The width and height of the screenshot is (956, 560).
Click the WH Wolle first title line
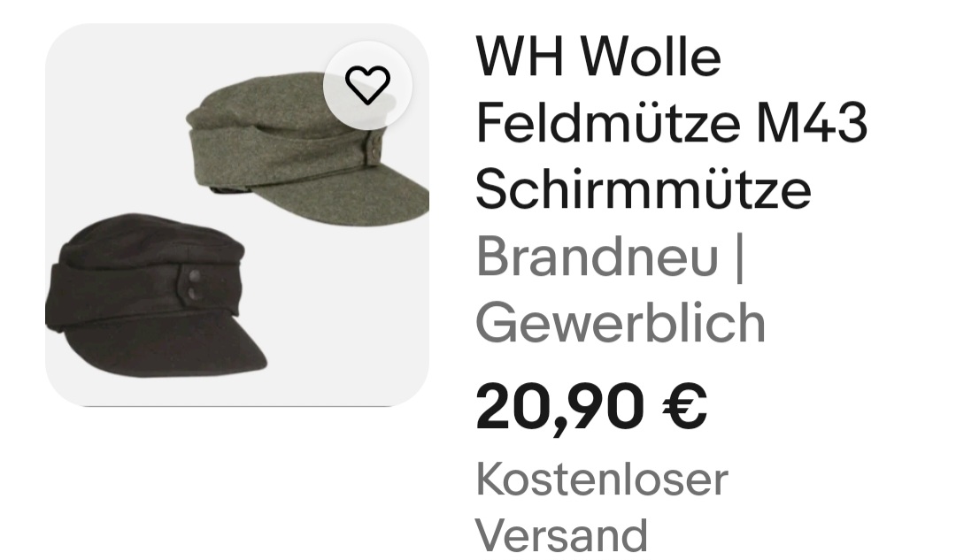[x=598, y=57]
